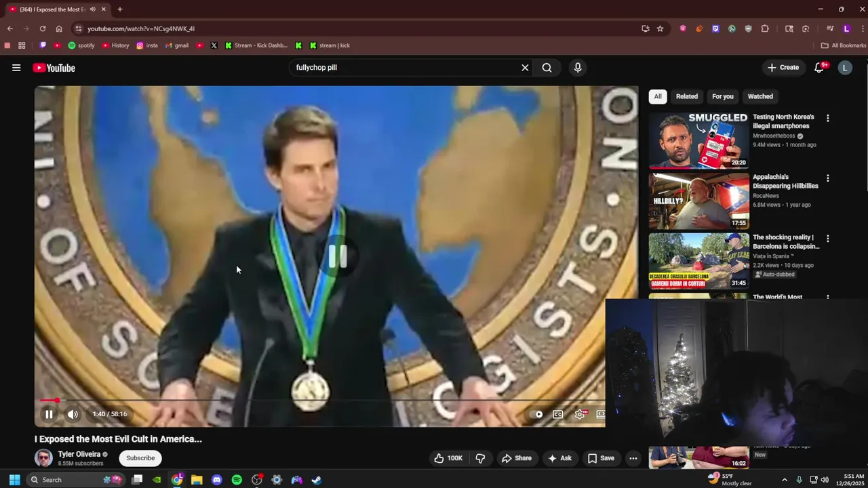Visit the Mrwhosetheboss channel name
868x488 pixels.
coord(774,136)
